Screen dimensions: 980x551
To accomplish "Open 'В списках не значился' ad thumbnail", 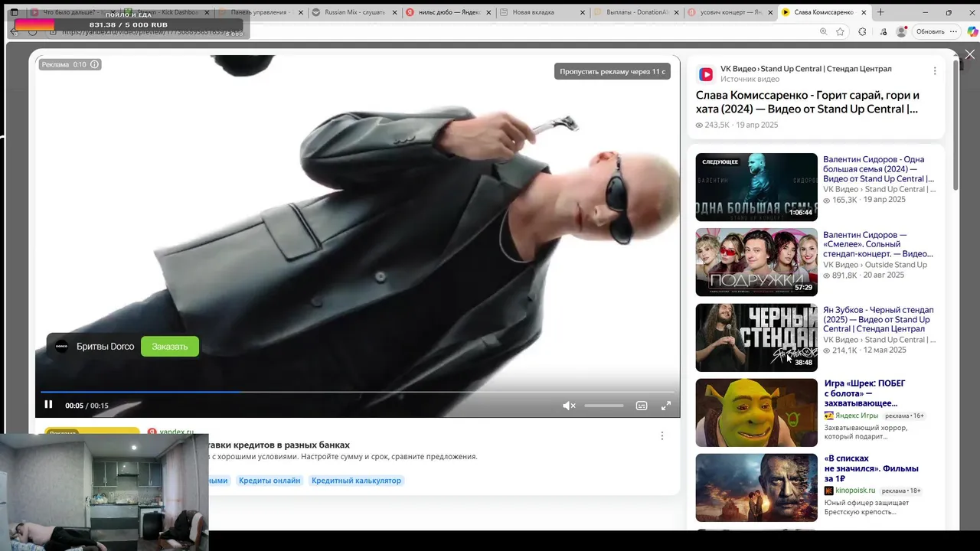I will pos(756,487).
